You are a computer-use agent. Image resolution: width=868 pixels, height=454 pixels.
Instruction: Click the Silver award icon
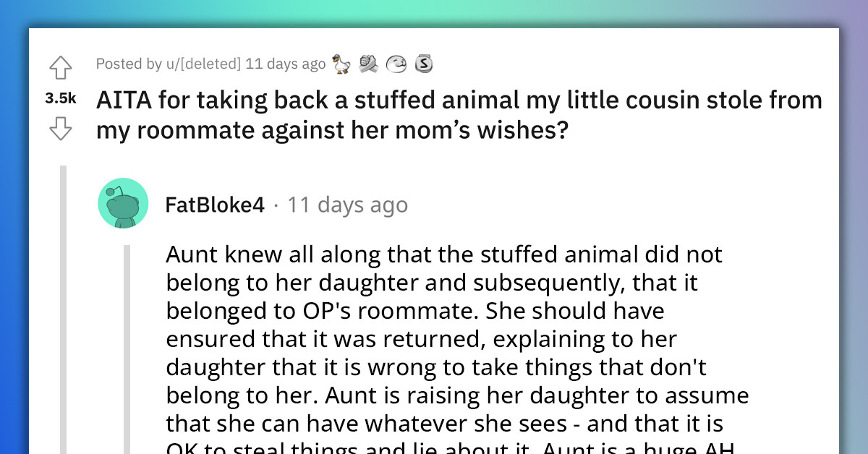tap(424, 64)
